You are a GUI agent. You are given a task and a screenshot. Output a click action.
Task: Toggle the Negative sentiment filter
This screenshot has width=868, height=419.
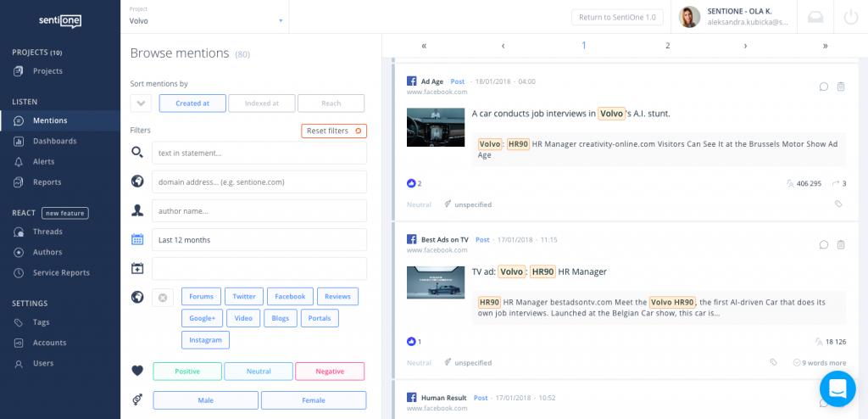(330, 372)
